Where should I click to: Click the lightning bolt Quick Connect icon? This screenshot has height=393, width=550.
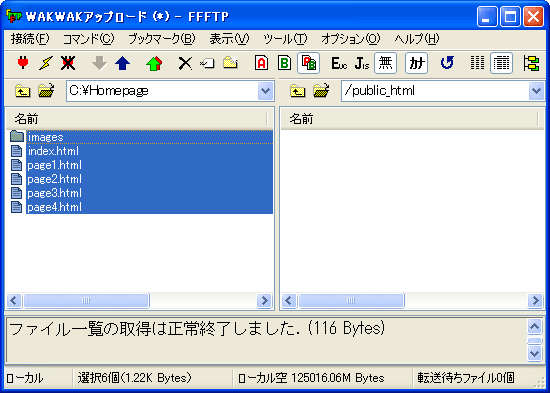click(x=46, y=63)
